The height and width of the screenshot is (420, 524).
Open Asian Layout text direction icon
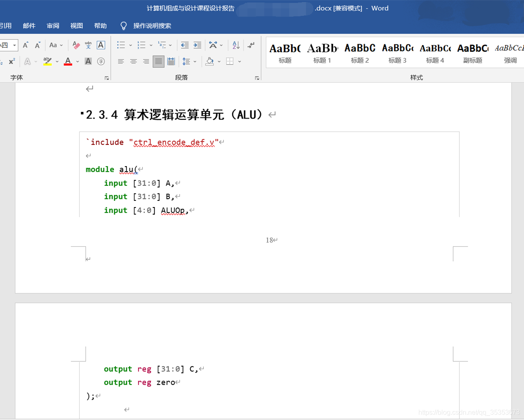coord(213,45)
